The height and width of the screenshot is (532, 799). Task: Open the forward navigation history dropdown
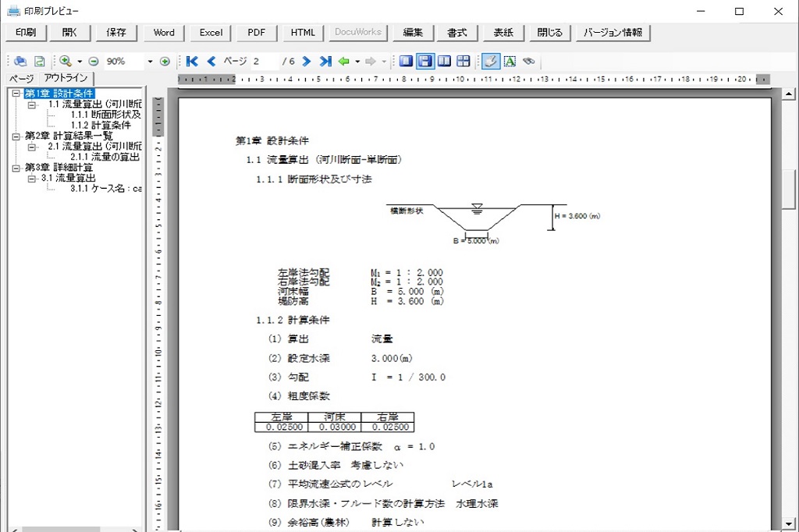click(x=384, y=62)
